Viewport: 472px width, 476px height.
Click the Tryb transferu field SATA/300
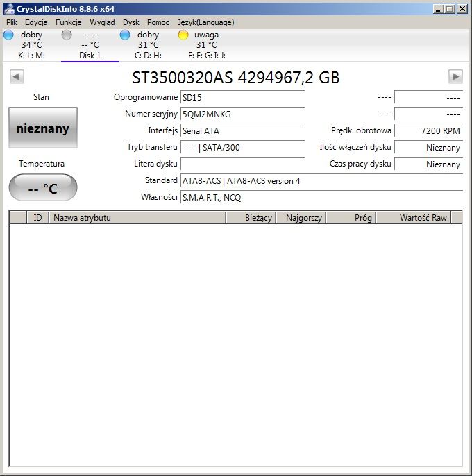click(x=242, y=148)
